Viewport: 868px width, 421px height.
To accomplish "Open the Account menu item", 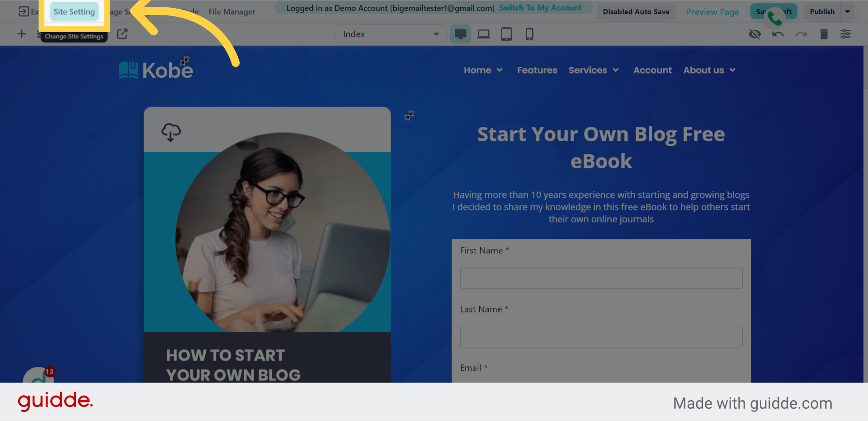I will click(x=652, y=70).
